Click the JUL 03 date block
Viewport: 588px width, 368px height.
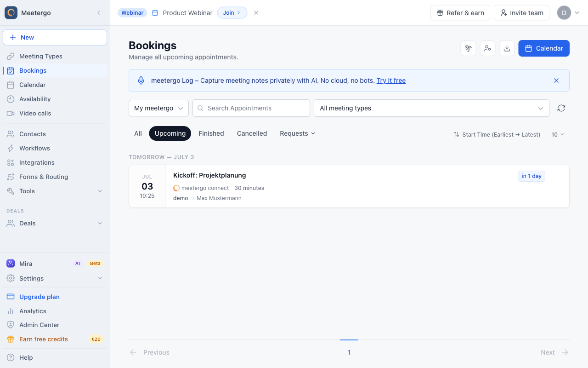[x=147, y=186]
